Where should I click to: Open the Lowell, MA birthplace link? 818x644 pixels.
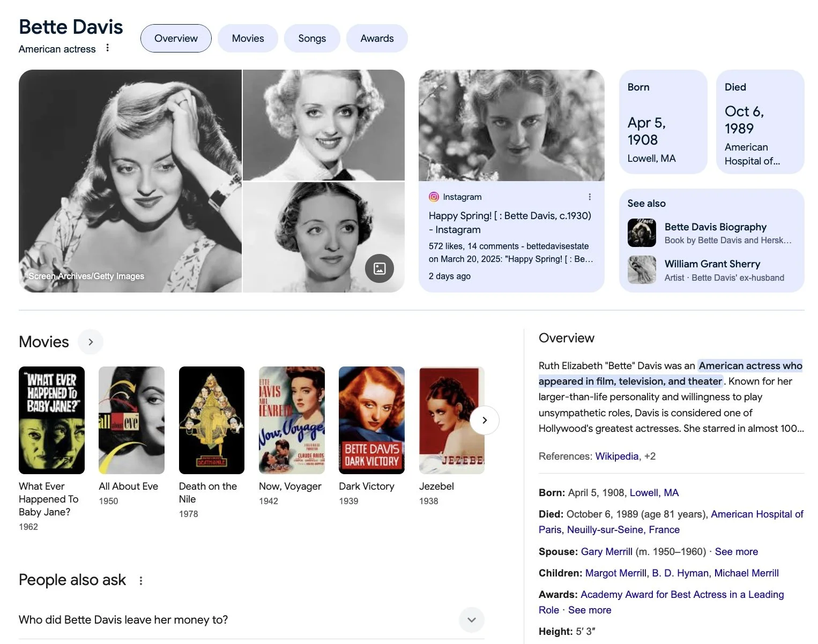[654, 492]
